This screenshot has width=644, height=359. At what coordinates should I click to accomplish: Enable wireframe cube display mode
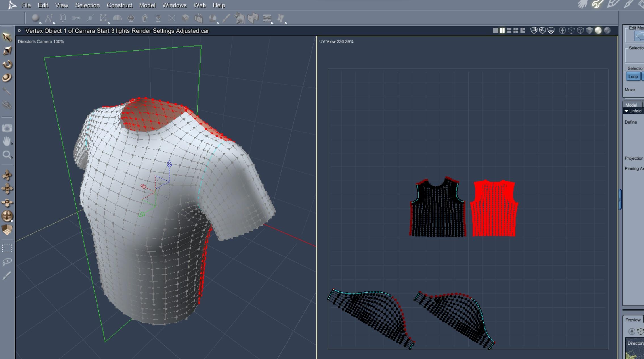(x=580, y=30)
